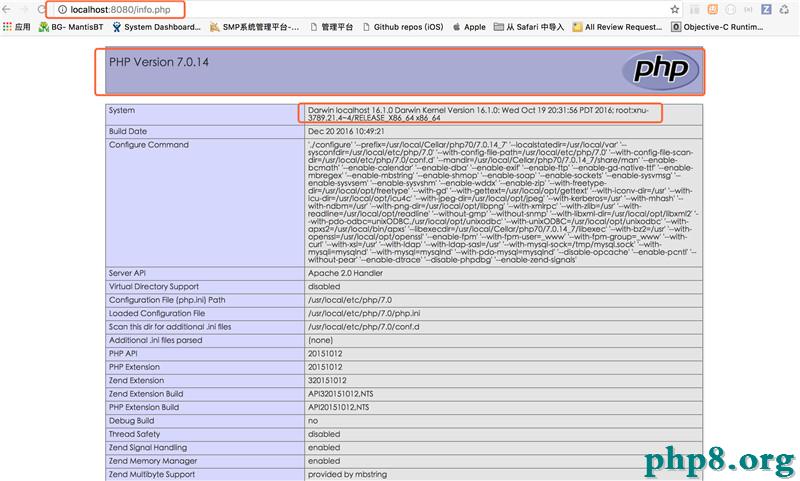Click the 320151012 value

click(327, 381)
